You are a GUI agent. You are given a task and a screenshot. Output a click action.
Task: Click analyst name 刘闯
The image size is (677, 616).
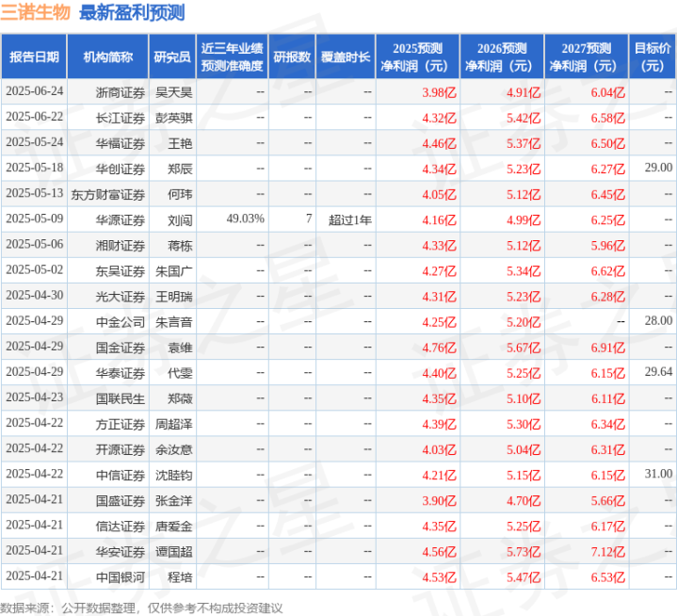coord(180,220)
